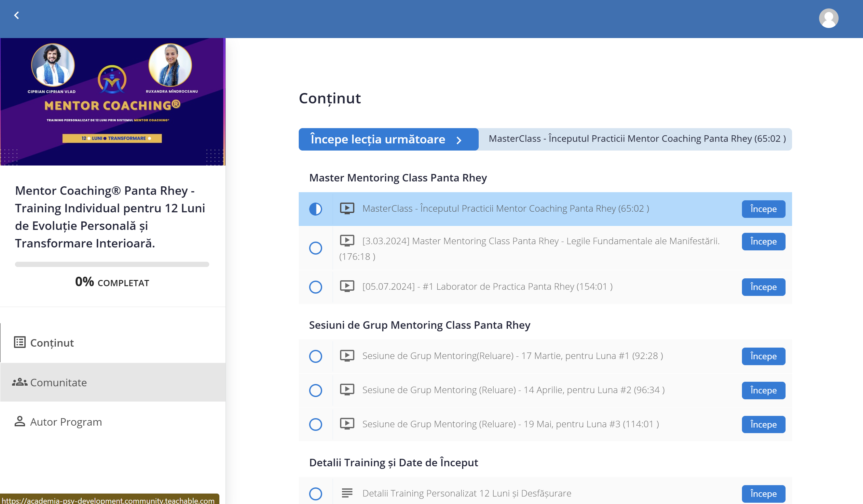The image size is (863, 504).
Task: Open the user profile avatar menu
Action: pos(829,18)
